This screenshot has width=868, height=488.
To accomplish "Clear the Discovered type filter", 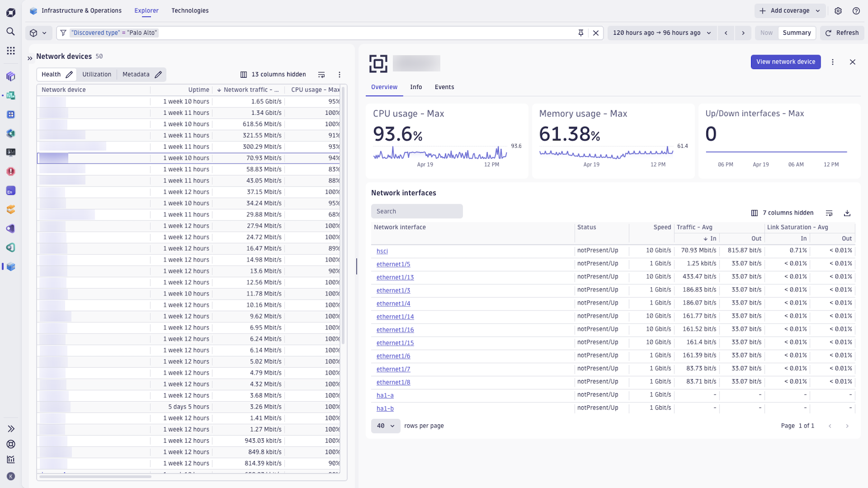I will coord(596,33).
